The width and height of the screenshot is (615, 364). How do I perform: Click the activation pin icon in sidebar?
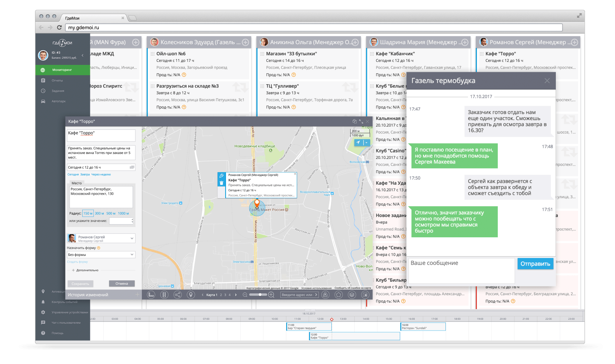43,291
